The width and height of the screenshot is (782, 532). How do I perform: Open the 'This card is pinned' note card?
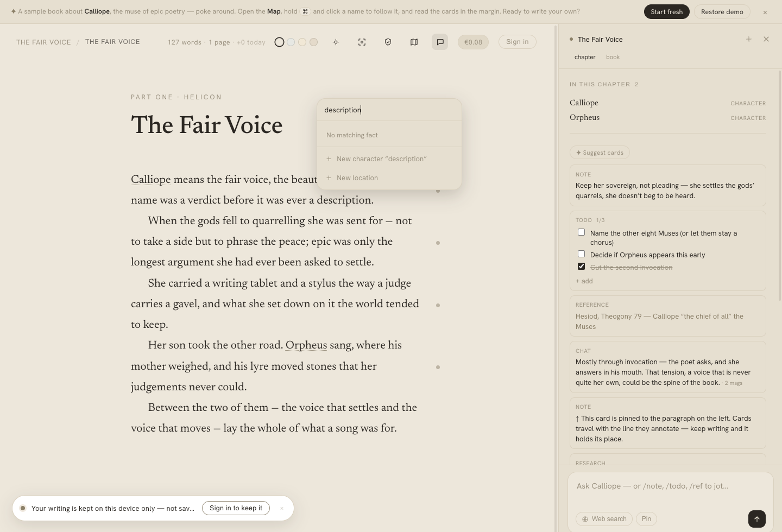point(668,423)
